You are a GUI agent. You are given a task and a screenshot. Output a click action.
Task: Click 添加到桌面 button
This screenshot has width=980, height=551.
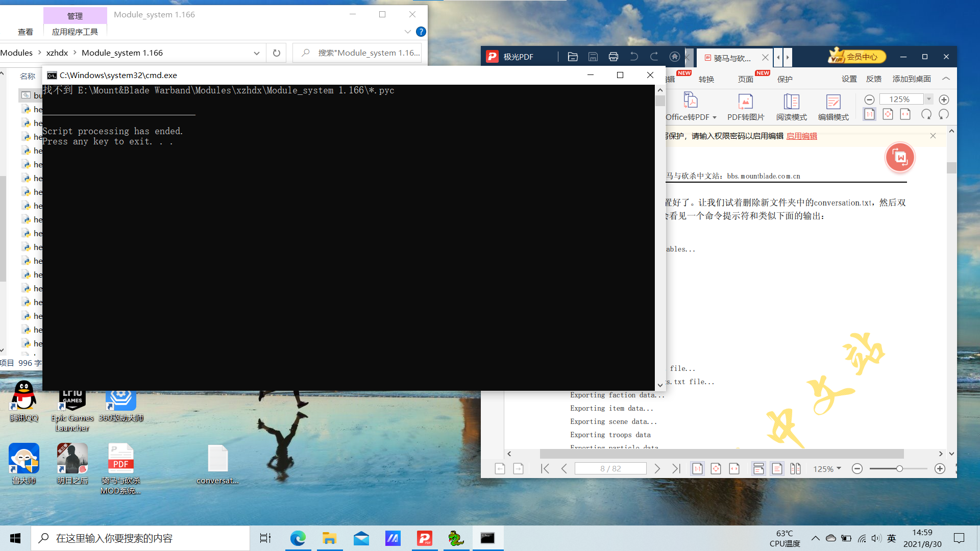[912, 79]
